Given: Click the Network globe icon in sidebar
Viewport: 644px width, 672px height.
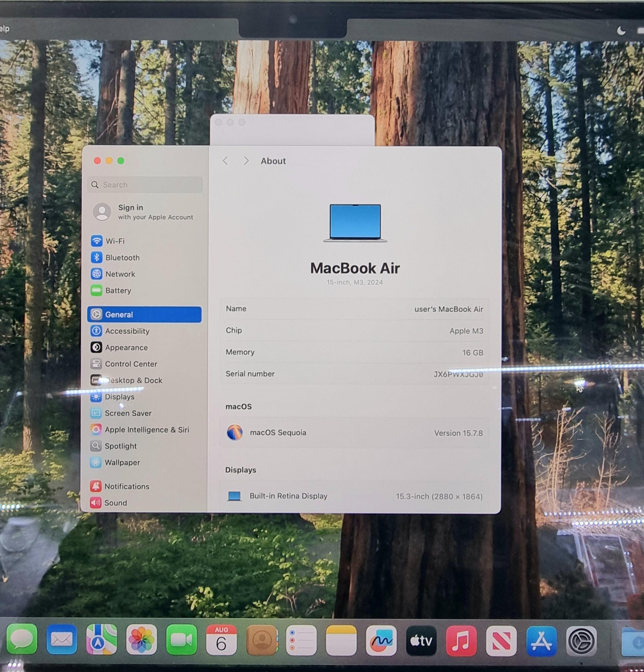Looking at the screenshot, I should pos(97,274).
